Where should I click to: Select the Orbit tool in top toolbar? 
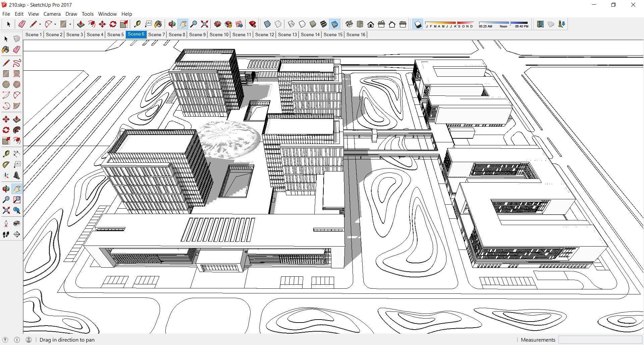pos(172,24)
